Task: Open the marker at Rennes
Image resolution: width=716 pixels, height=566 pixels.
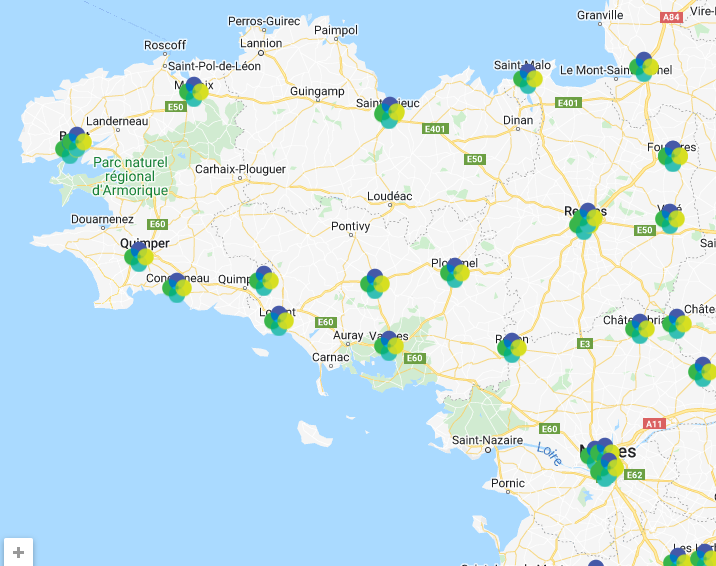Action: click(x=586, y=221)
